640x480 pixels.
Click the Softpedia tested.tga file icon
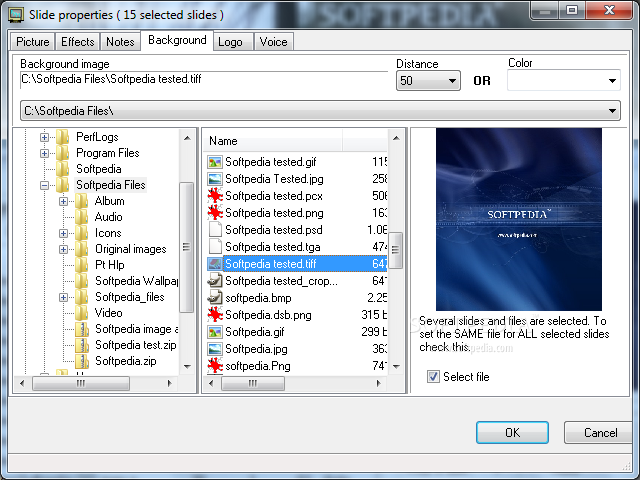pyautogui.click(x=215, y=247)
